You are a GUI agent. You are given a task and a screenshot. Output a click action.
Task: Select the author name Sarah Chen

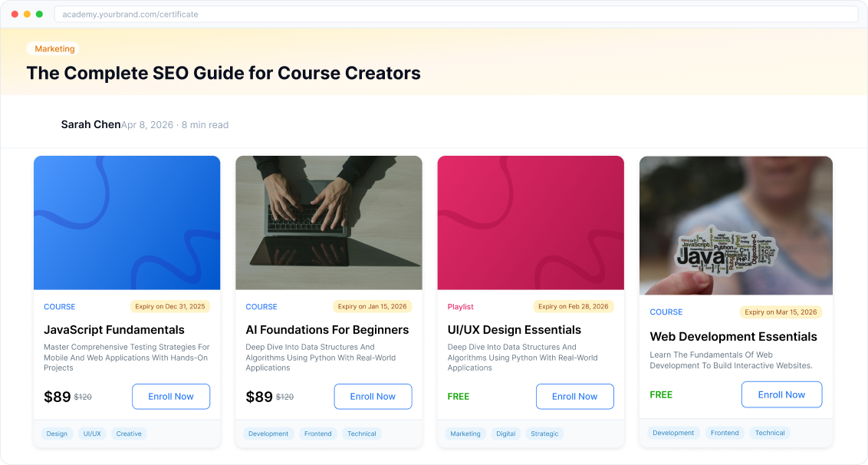(90, 124)
